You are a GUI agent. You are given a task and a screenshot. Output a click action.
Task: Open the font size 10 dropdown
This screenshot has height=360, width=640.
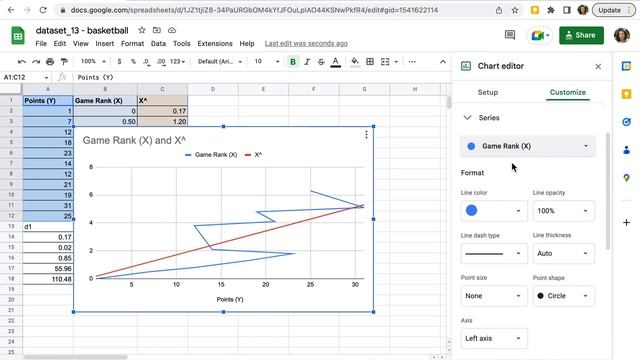pos(267,62)
